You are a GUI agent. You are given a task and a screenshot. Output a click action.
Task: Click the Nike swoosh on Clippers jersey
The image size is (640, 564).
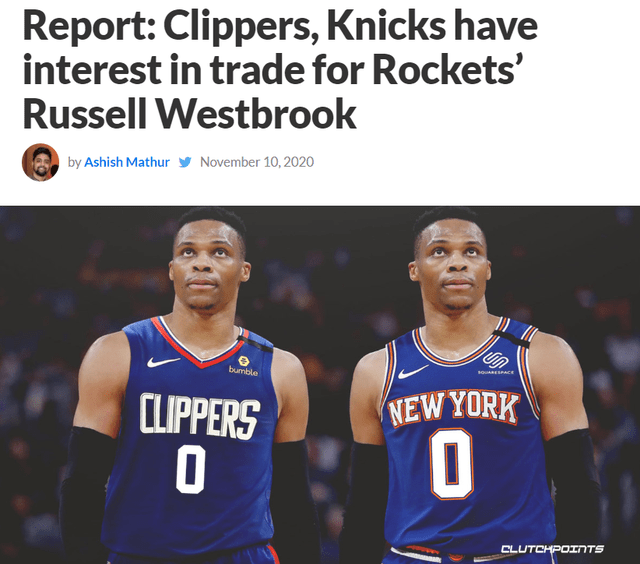point(163,362)
